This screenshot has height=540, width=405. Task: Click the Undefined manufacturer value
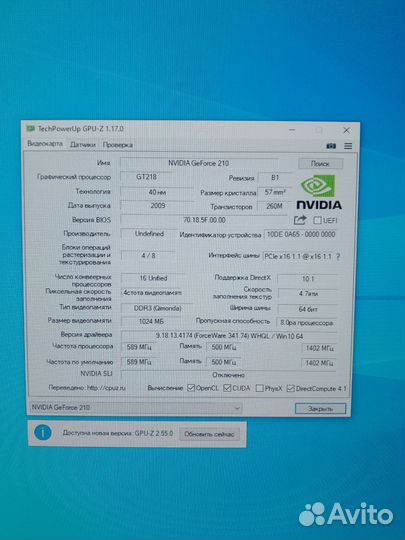coord(149,233)
